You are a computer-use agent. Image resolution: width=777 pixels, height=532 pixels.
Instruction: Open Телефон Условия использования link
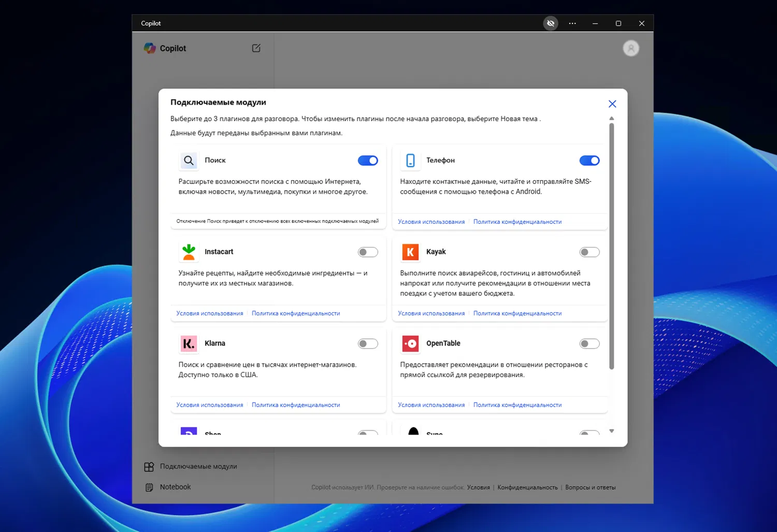[x=431, y=222]
